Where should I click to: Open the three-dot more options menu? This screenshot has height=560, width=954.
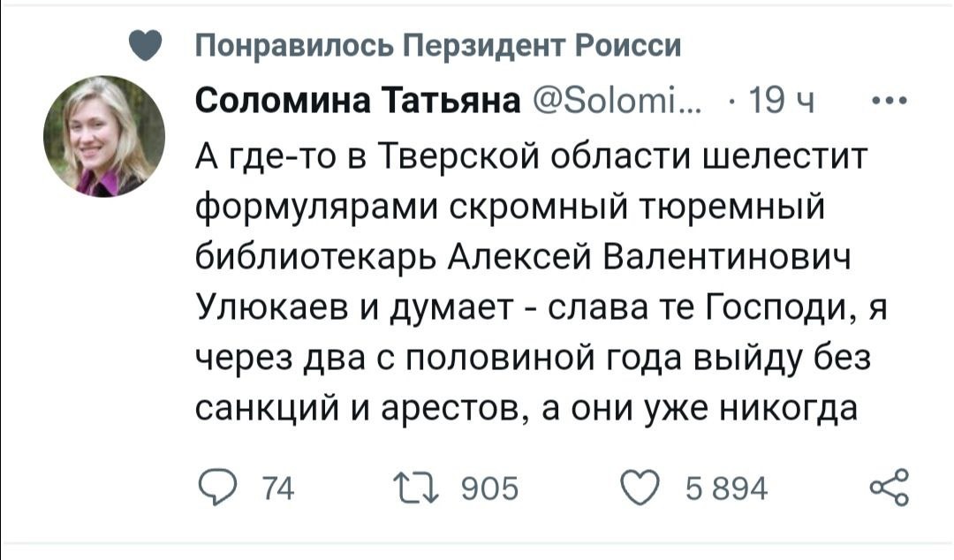884,98
